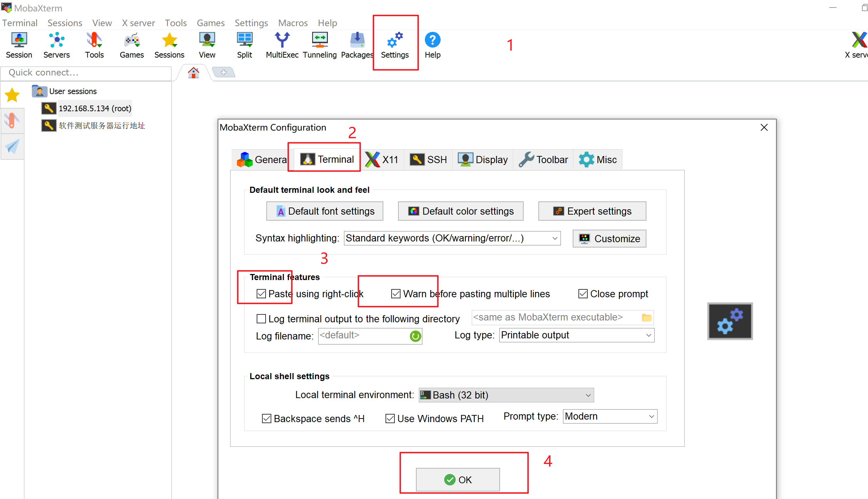868x499 pixels.
Task: Open the X server menu
Action: 138,23
